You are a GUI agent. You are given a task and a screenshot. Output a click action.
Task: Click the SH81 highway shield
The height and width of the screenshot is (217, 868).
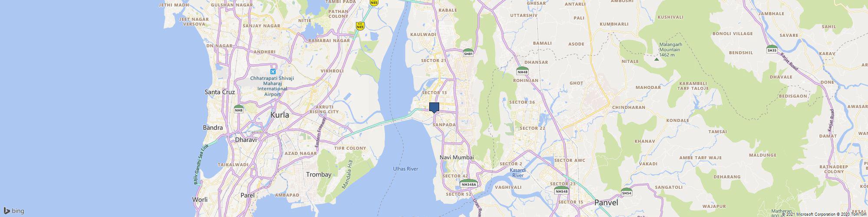coord(468,52)
